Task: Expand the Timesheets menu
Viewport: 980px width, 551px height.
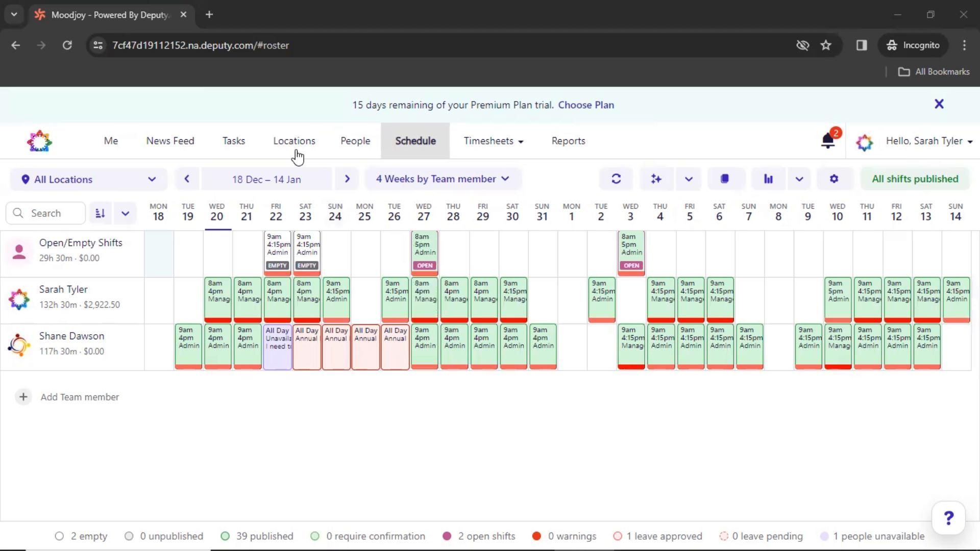Action: point(493,141)
